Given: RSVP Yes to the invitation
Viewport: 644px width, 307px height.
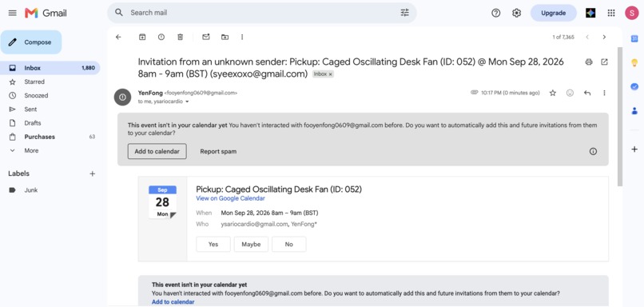Looking at the screenshot, I should pos(213,244).
